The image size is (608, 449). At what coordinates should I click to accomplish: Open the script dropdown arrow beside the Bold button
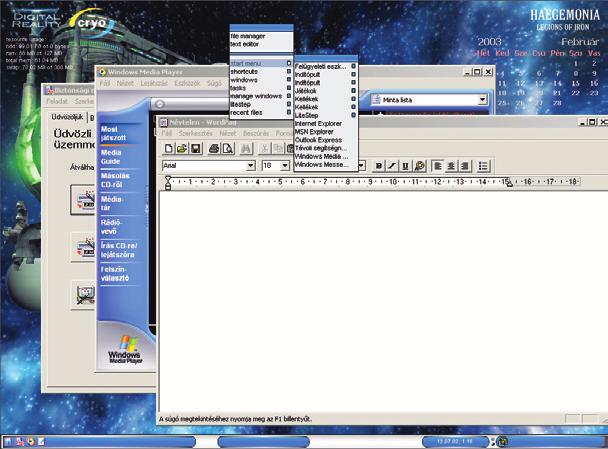[361, 166]
